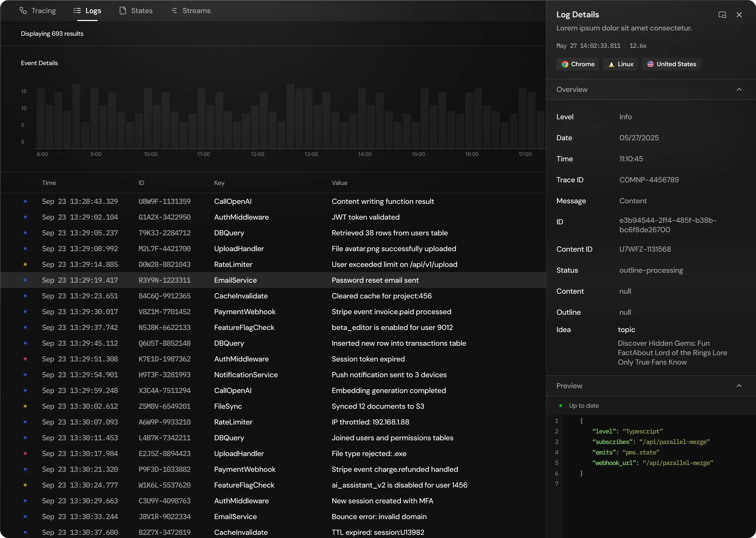Switch to the Logs tab
This screenshot has width=756, height=538.
tap(87, 11)
